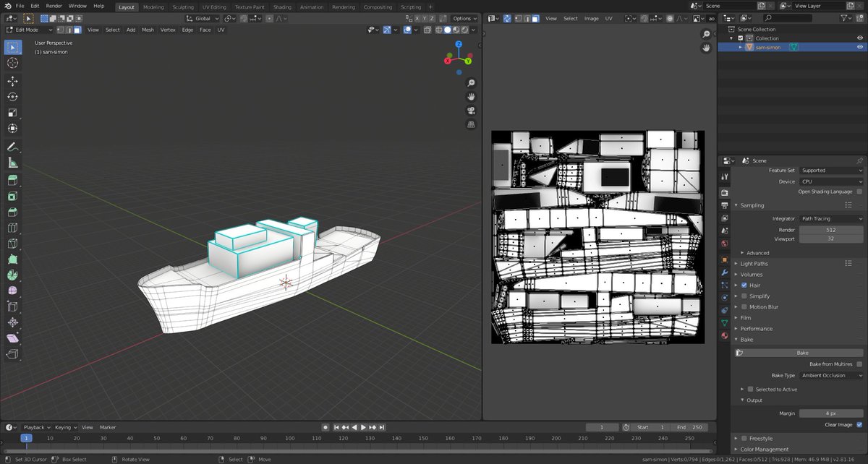Click the Viewport samples 32 field

tap(831, 238)
